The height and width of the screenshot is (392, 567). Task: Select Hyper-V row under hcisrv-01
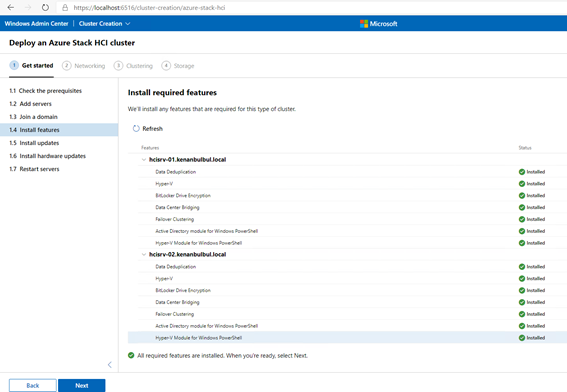coord(347,184)
